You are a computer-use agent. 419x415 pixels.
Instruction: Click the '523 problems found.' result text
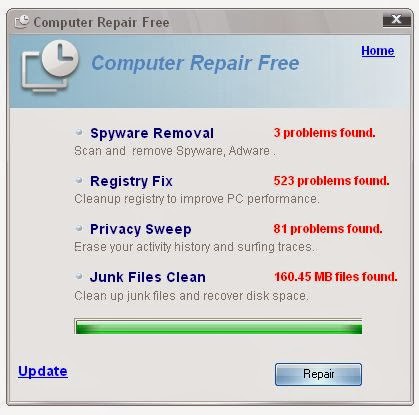pyautogui.click(x=331, y=181)
